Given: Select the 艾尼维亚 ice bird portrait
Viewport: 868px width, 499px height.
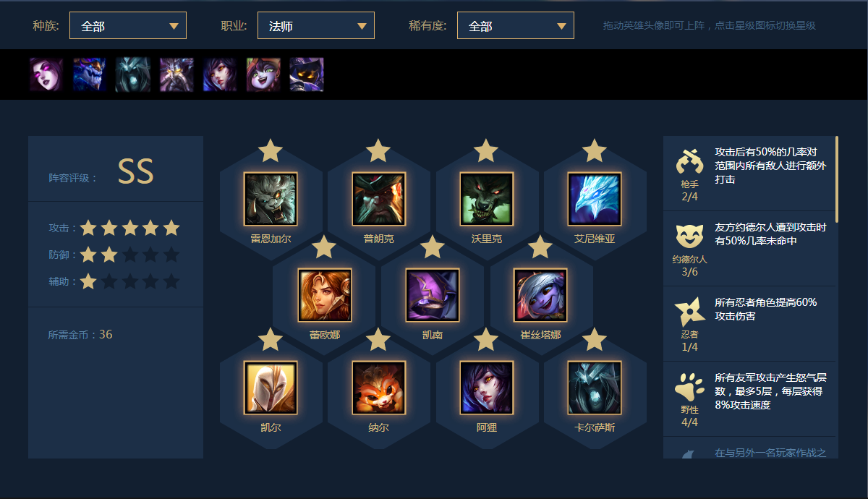Looking at the screenshot, I should [594, 199].
